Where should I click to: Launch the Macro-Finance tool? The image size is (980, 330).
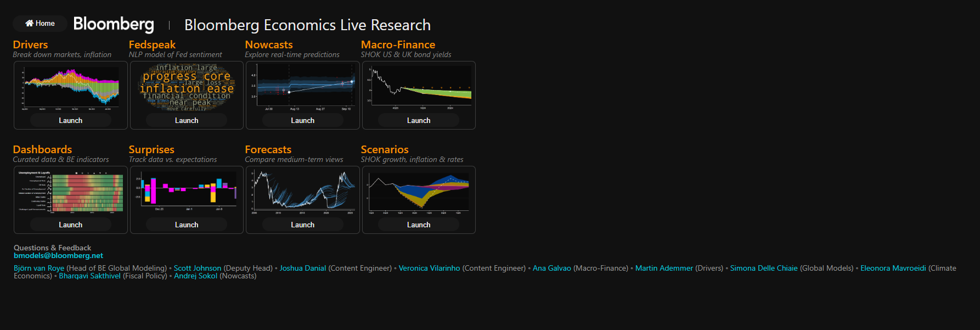click(419, 120)
